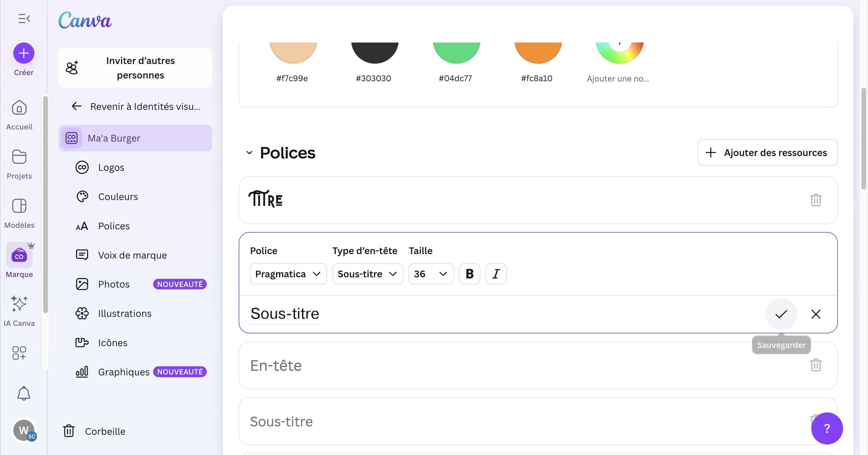This screenshot has width=868, height=455.
Task: Select Couleurs in the brand menu
Action: pyautogui.click(x=118, y=197)
